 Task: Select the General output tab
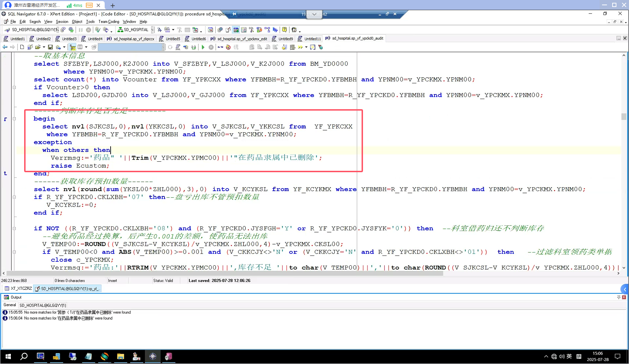click(x=10, y=305)
